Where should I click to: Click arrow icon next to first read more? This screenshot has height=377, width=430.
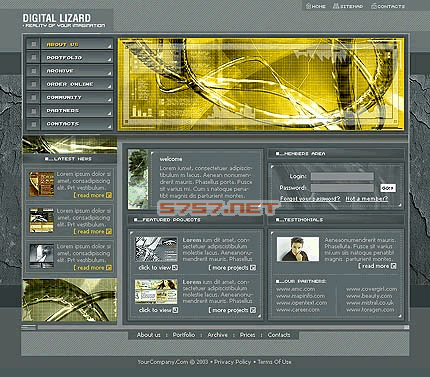109,195
